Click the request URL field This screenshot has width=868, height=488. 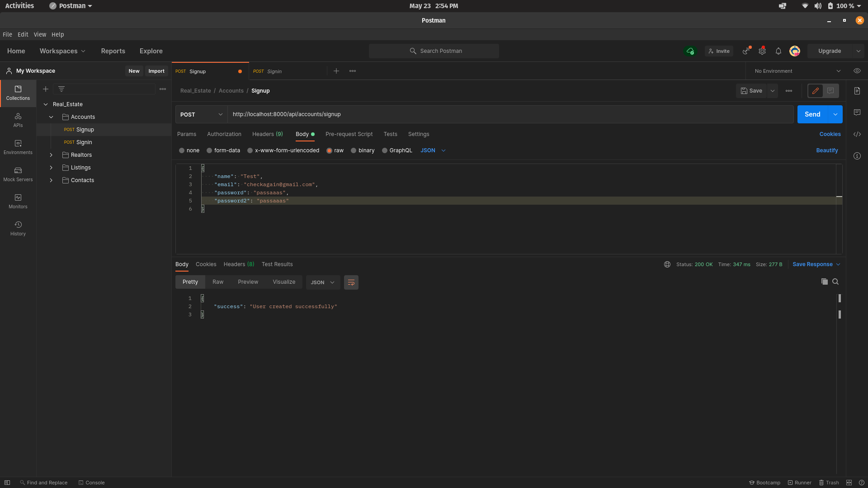pyautogui.click(x=510, y=114)
